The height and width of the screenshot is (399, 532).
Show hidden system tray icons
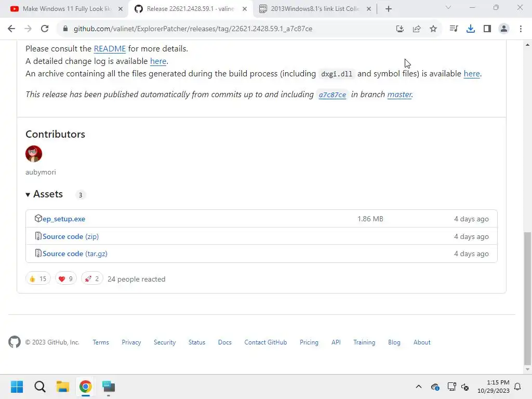click(419, 387)
